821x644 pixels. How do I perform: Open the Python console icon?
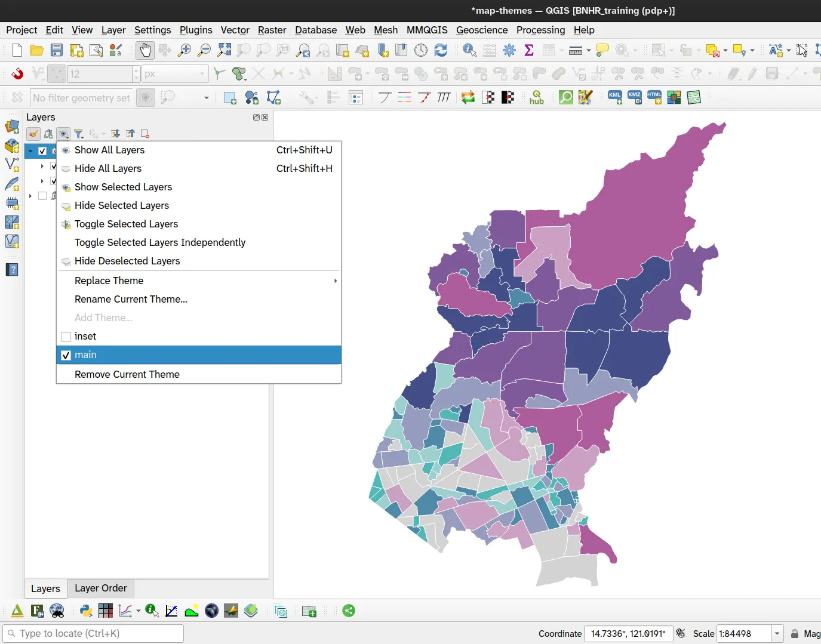[86, 611]
